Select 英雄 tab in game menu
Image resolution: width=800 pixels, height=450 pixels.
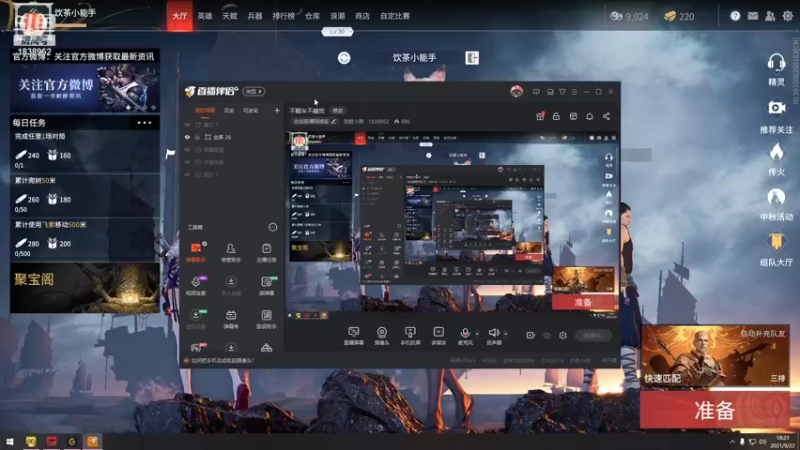205,16
